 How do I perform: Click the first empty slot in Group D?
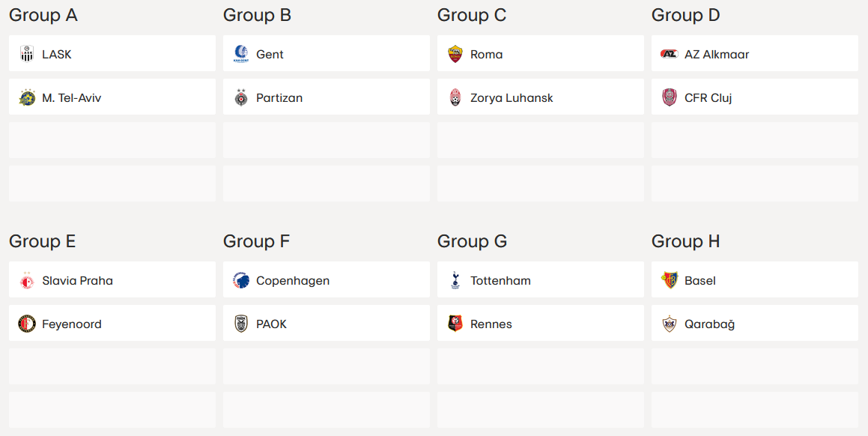(x=755, y=140)
